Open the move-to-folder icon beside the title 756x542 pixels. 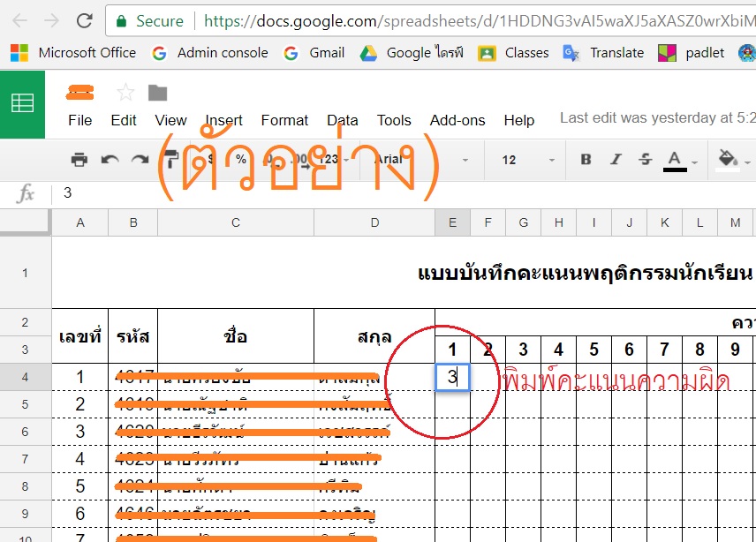point(157,93)
